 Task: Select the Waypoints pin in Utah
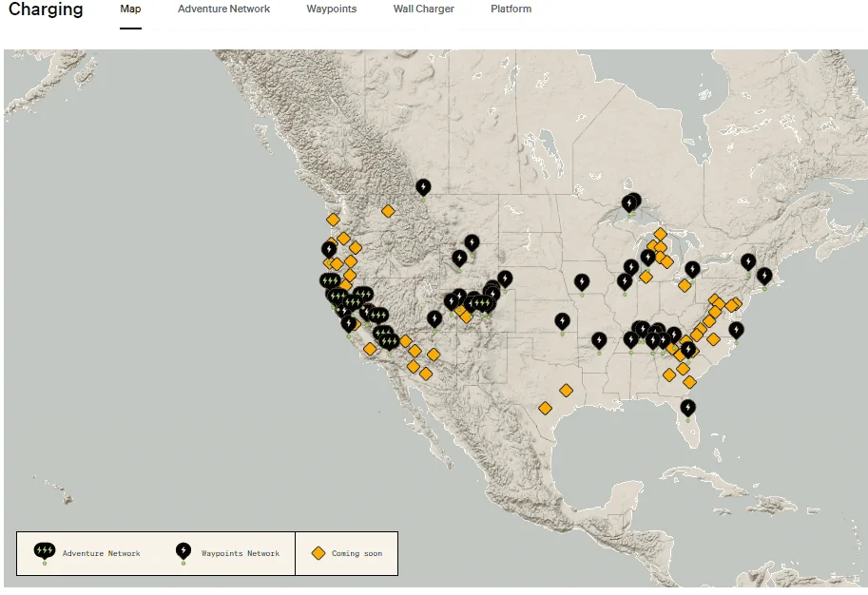pyautogui.click(x=434, y=319)
